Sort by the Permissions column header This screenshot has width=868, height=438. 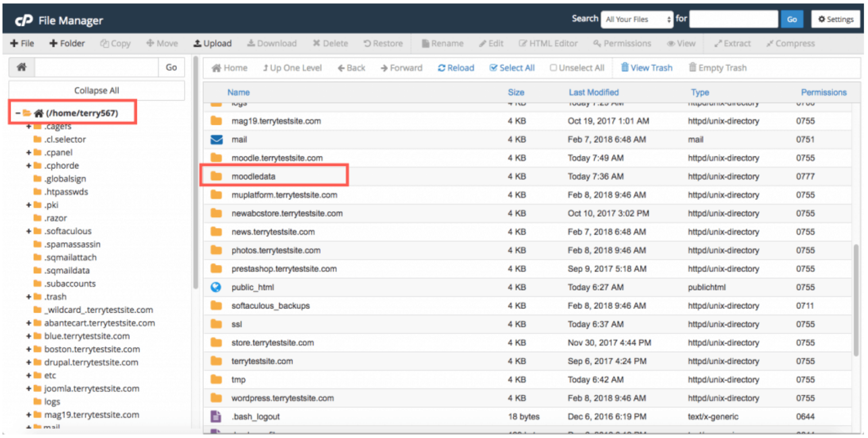pyautogui.click(x=823, y=92)
